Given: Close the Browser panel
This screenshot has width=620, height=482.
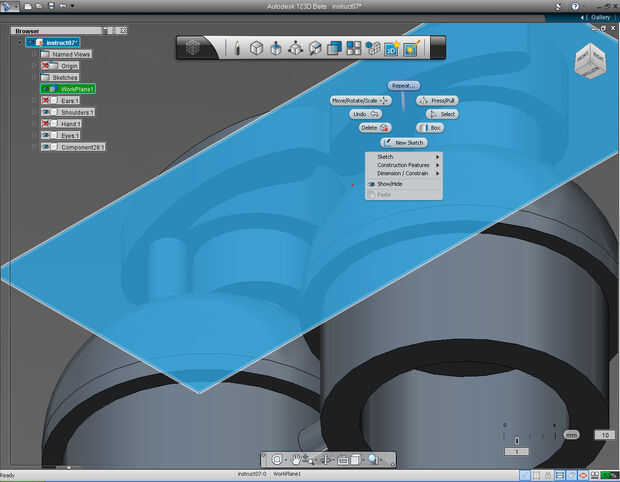Looking at the screenshot, I should tap(124, 30).
